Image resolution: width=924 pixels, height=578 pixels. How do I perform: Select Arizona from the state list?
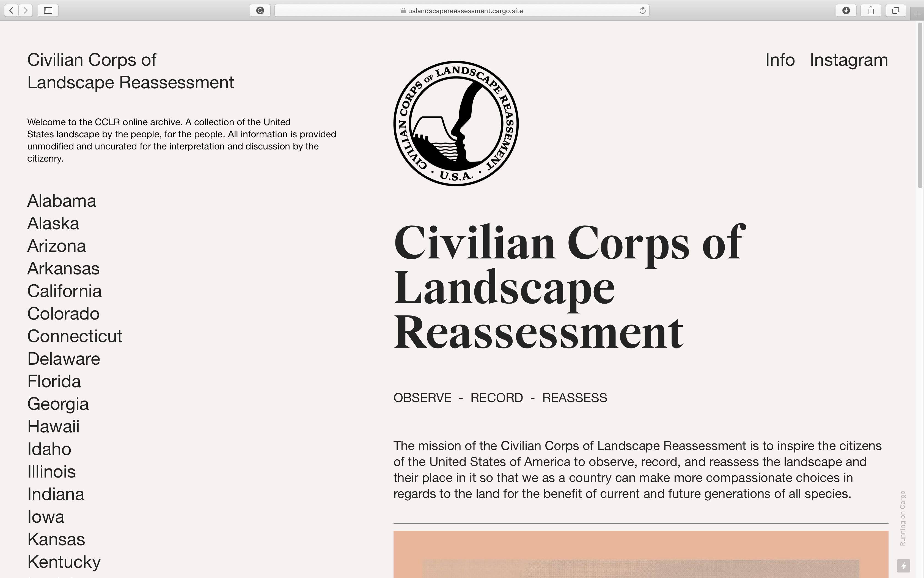point(56,246)
